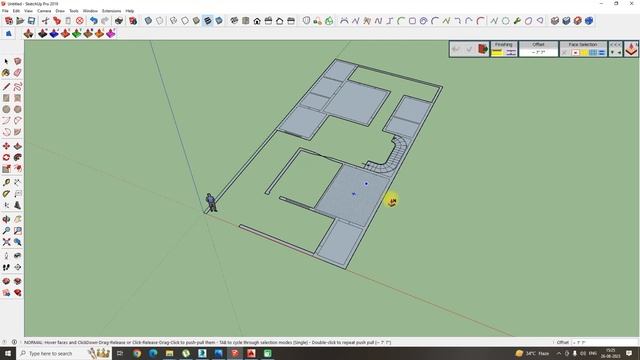Select the arrow Select tool

coord(6,61)
